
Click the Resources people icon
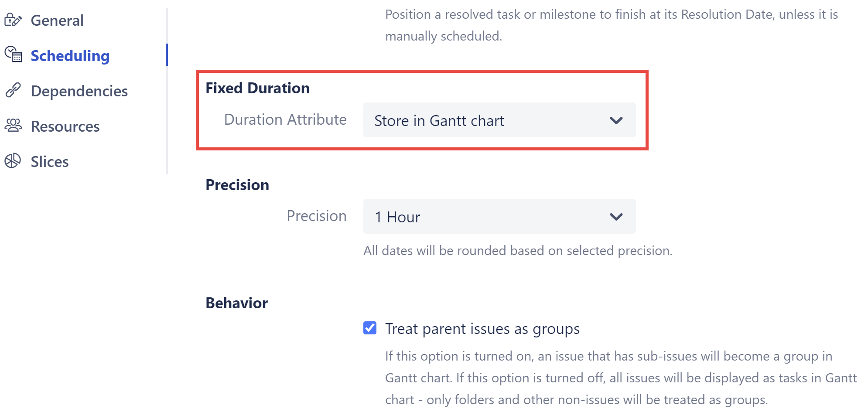point(13,126)
